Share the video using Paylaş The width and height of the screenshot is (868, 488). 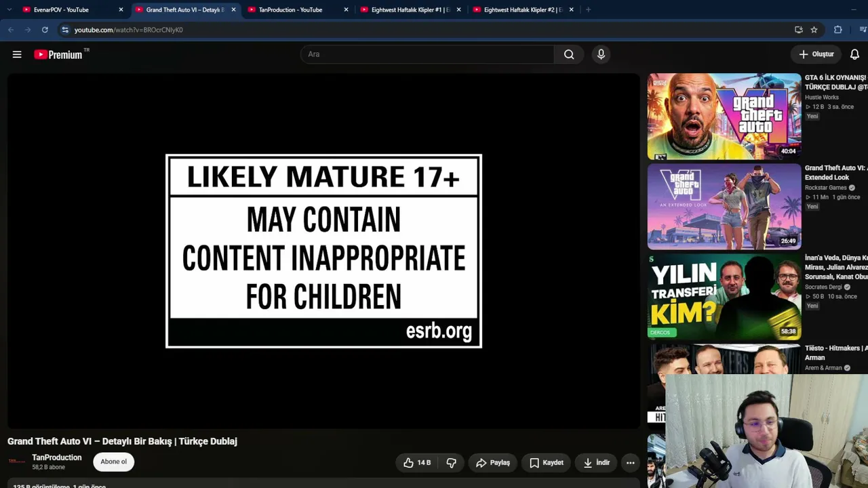point(492,463)
